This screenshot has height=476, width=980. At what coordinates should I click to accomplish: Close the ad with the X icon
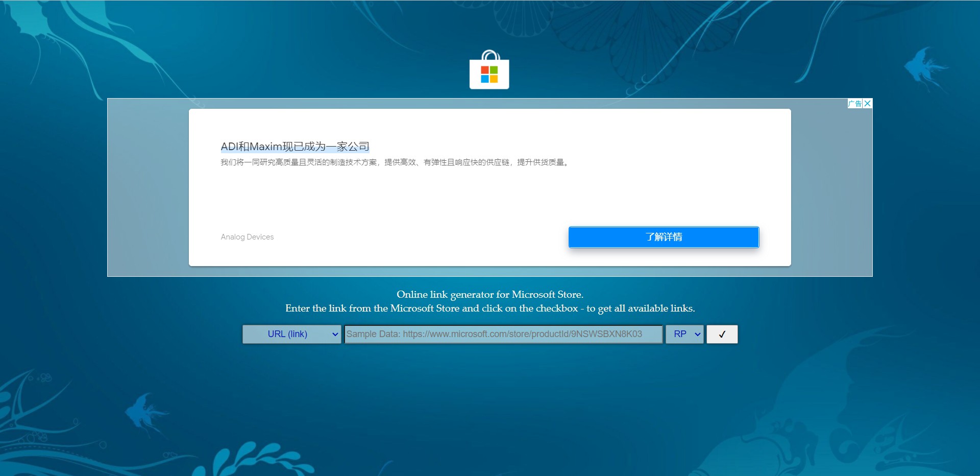pyautogui.click(x=867, y=103)
